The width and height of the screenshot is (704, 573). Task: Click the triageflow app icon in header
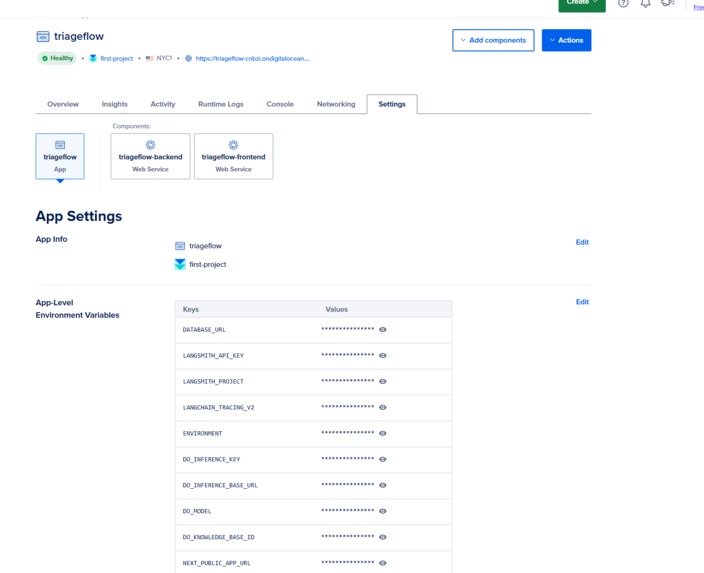[43, 36]
